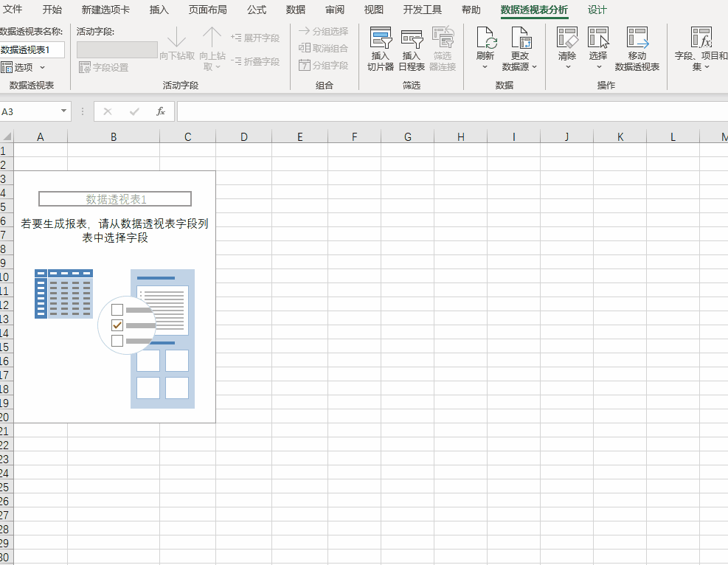Click the insert function fx icon
The height and width of the screenshot is (565, 728).
(161, 111)
